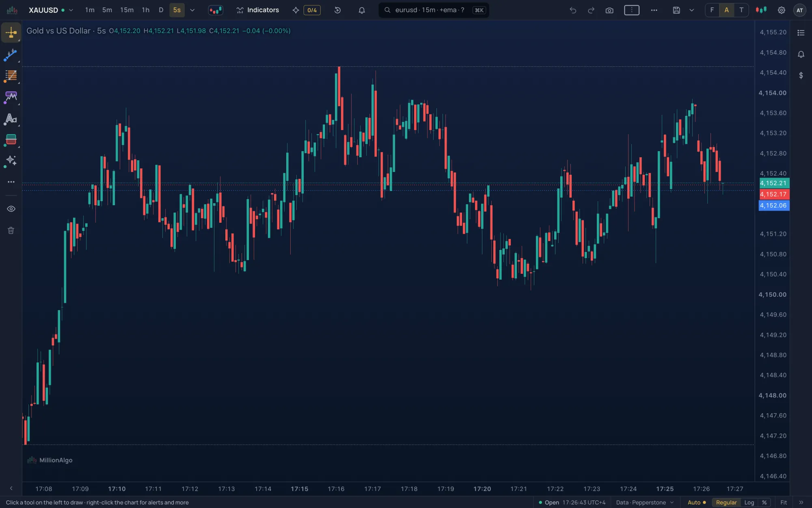Save the chart layout
The height and width of the screenshot is (508, 812).
(676, 10)
